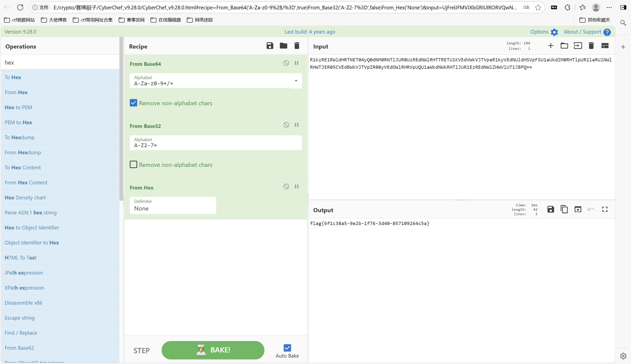631x364 pixels.
Task: Select To Hex operation
Action: (x=60, y=77)
